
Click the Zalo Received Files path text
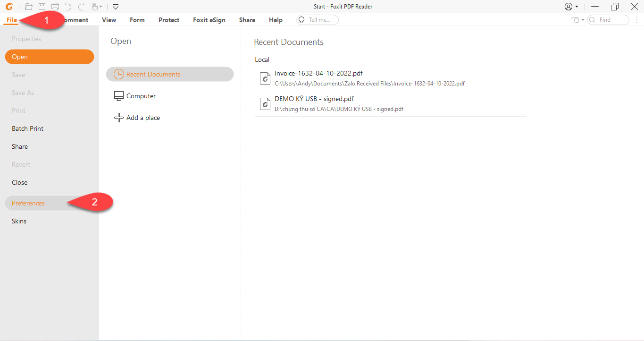(x=369, y=83)
